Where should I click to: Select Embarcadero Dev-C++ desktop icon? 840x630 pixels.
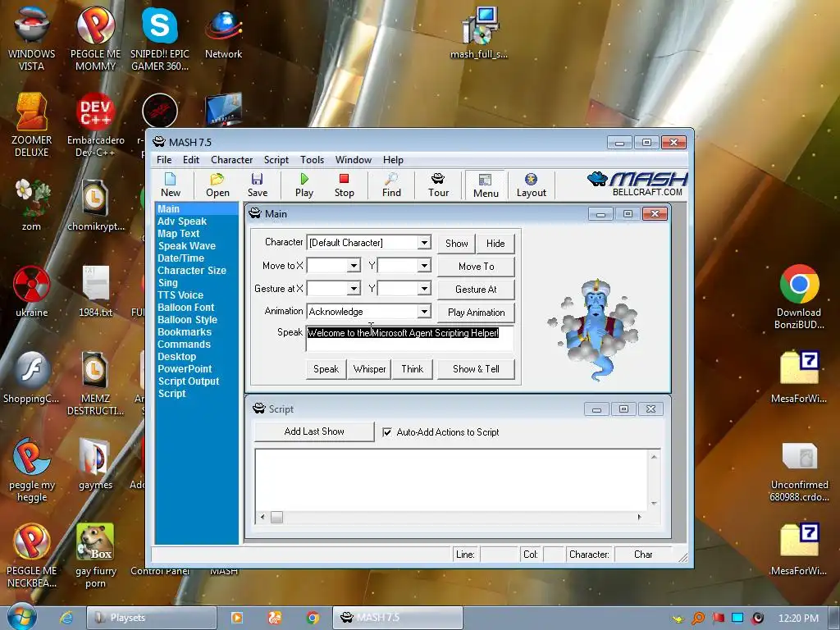click(95, 126)
